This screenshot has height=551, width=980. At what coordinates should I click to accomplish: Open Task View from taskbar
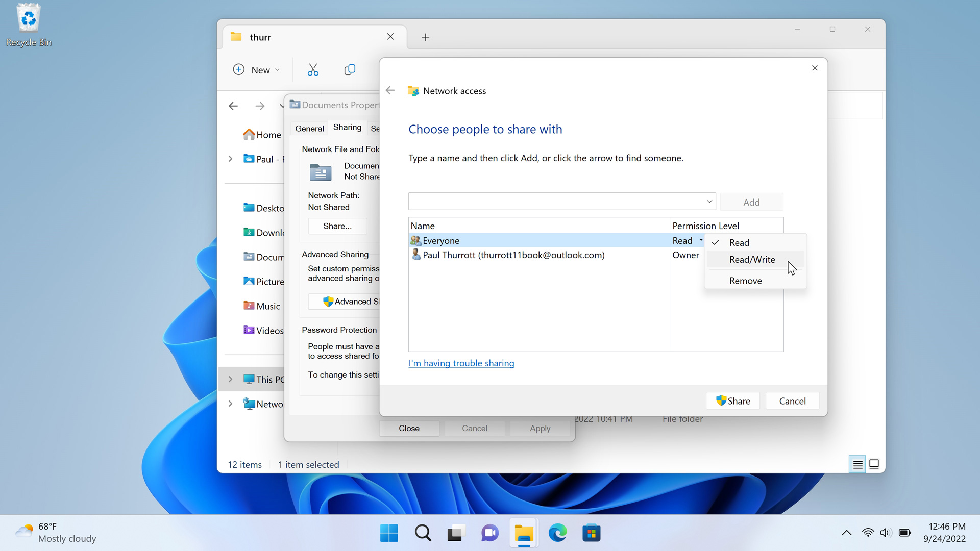coord(456,533)
